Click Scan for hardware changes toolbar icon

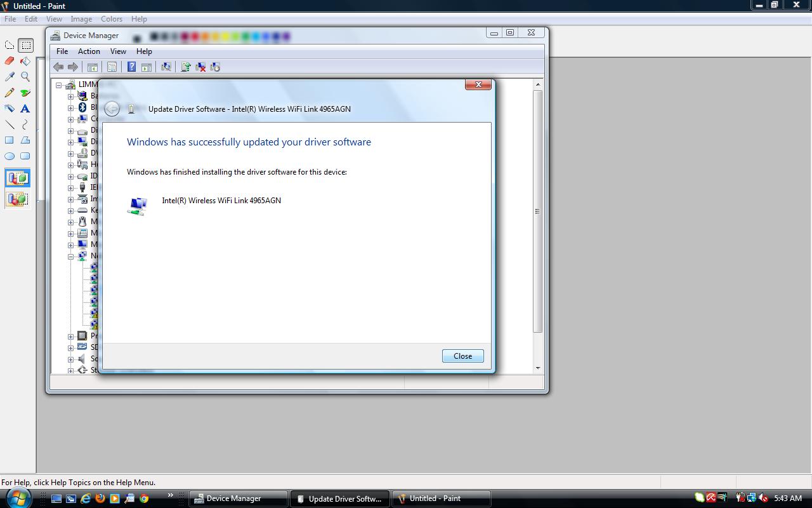coord(166,67)
